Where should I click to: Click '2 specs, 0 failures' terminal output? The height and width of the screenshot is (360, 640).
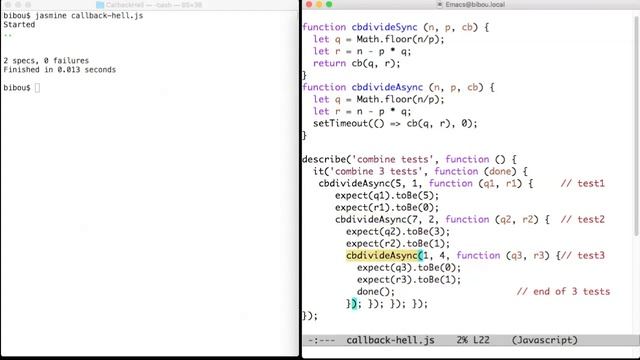46,60
